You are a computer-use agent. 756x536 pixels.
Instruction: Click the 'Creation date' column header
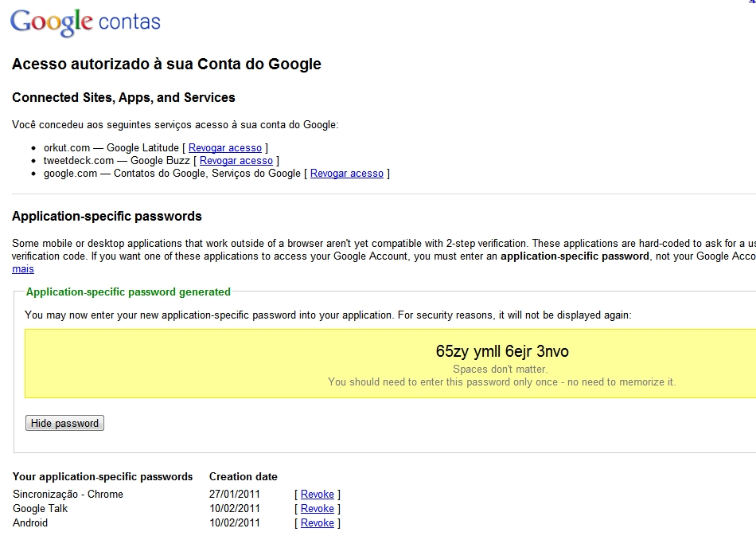[x=243, y=476]
